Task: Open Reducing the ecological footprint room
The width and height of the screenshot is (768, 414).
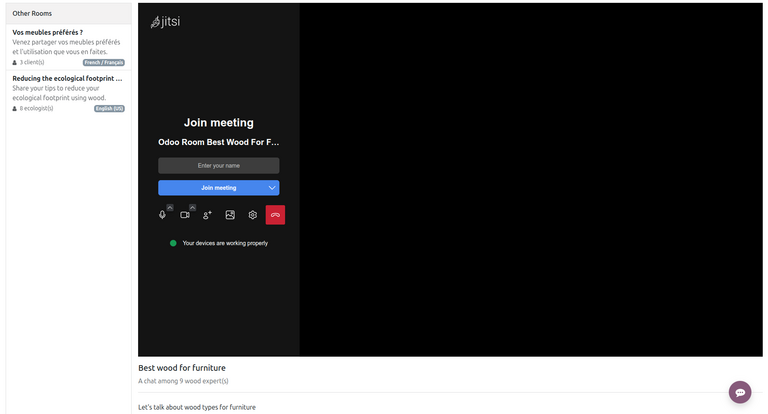Action: [x=67, y=78]
